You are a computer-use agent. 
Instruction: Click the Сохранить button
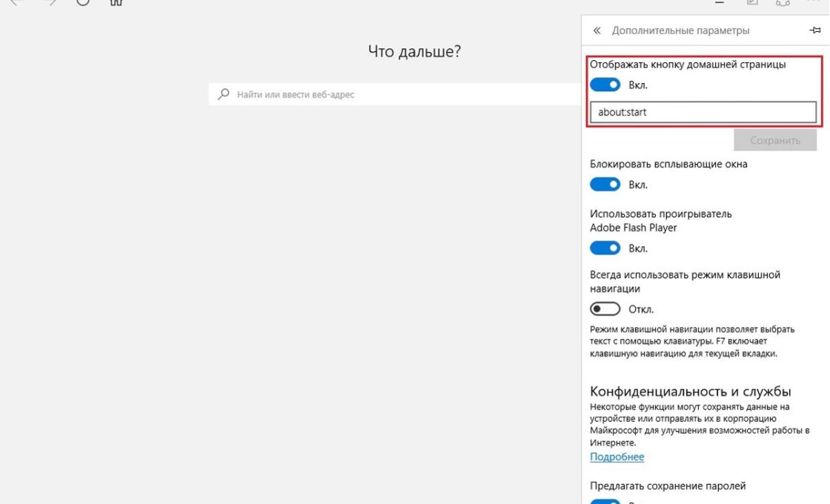[x=775, y=140]
